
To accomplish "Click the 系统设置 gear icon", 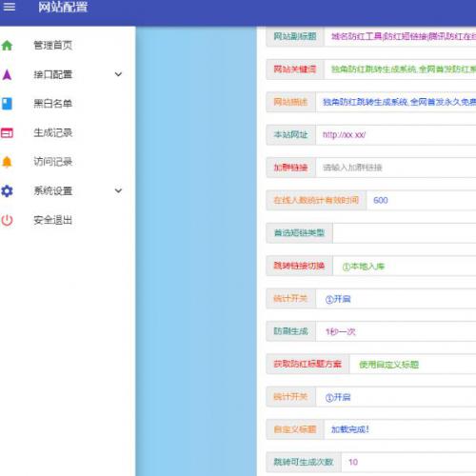I will (x=7, y=191).
